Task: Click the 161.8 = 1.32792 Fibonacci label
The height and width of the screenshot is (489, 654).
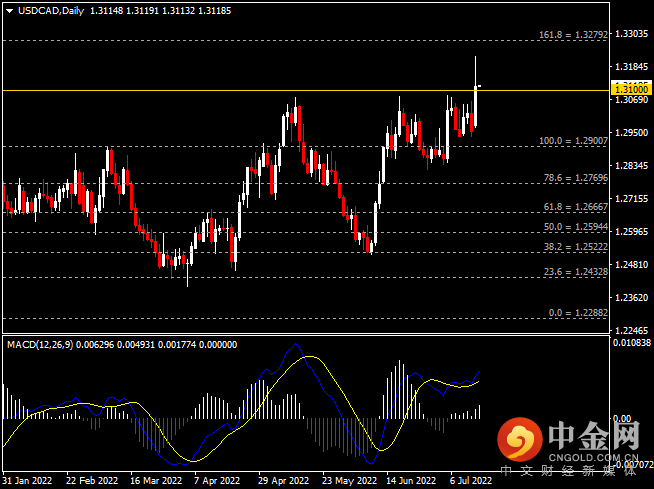Action: (574, 35)
